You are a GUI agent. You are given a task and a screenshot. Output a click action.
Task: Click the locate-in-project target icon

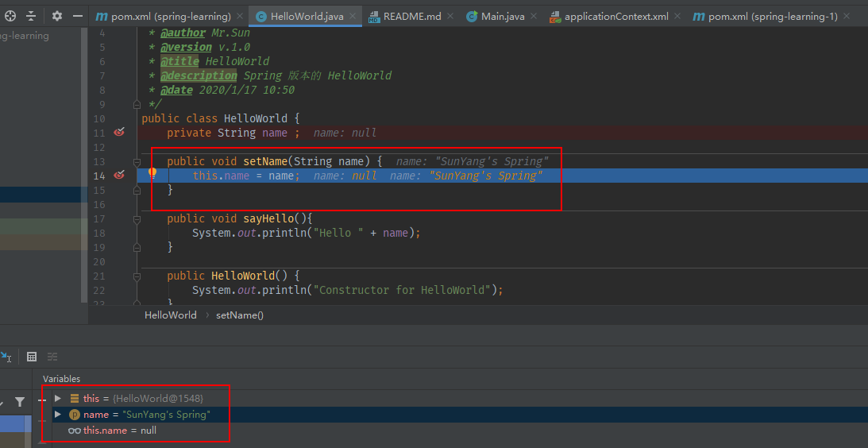(10, 16)
